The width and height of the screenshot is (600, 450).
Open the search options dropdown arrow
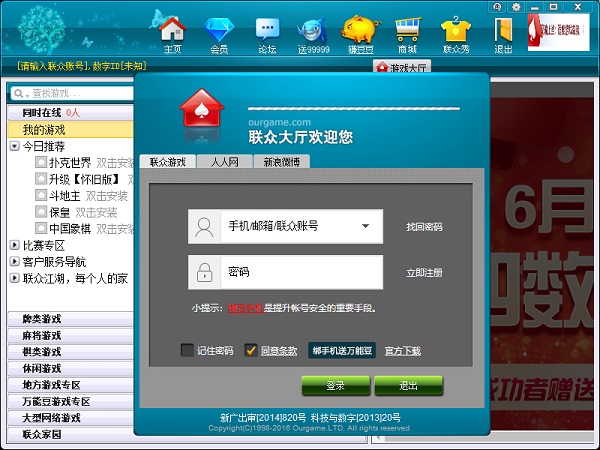[27, 95]
